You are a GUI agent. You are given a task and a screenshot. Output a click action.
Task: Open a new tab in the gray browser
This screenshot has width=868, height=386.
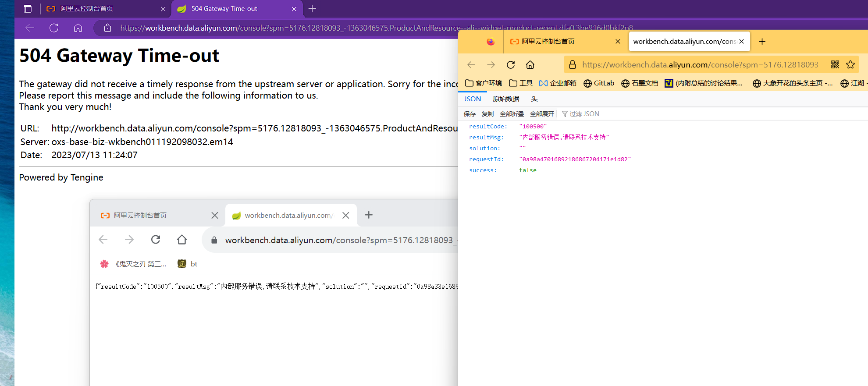coord(369,215)
